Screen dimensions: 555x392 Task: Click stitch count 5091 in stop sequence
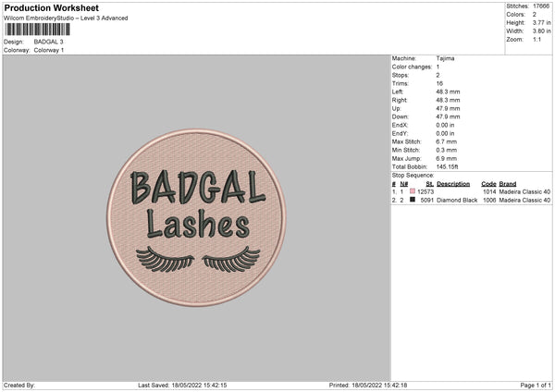click(426, 201)
